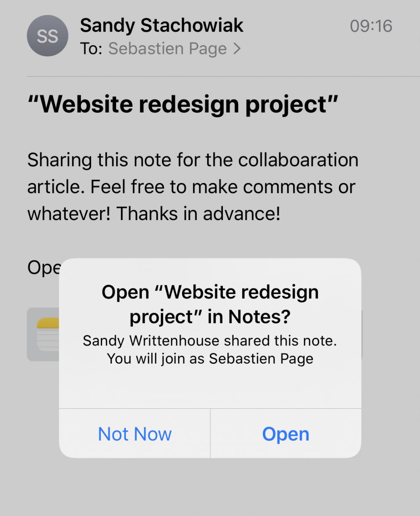
Task: Tap the yellow Notes app icon
Action: coord(48,334)
